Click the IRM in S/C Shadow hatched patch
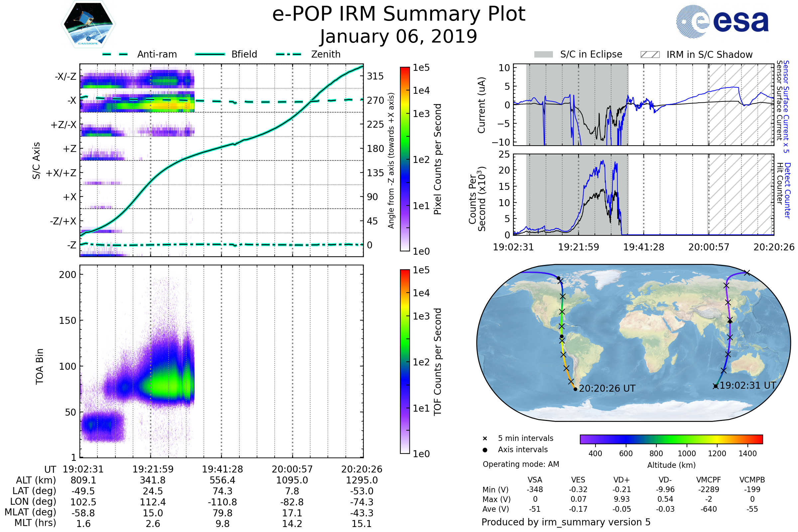This screenshot has width=798, height=532. point(650,55)
